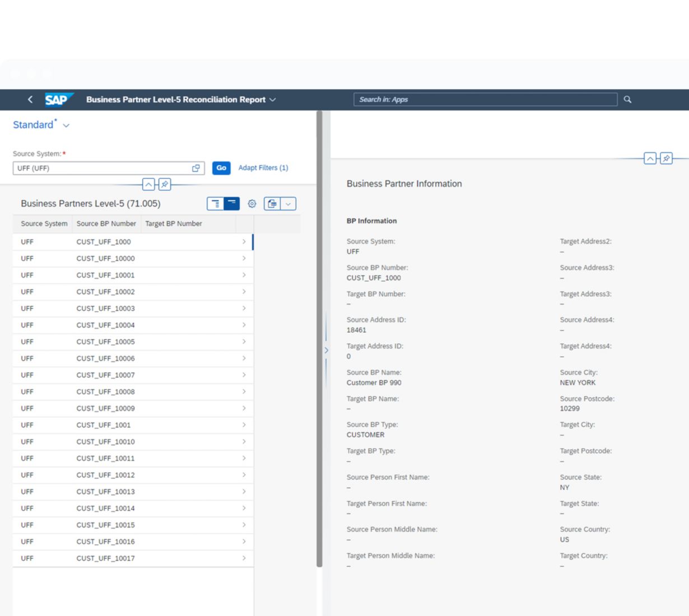This screenshot has height=616, width=689.
Task: Open Adapt Filters (1) link
Action: tap(263, 168)
